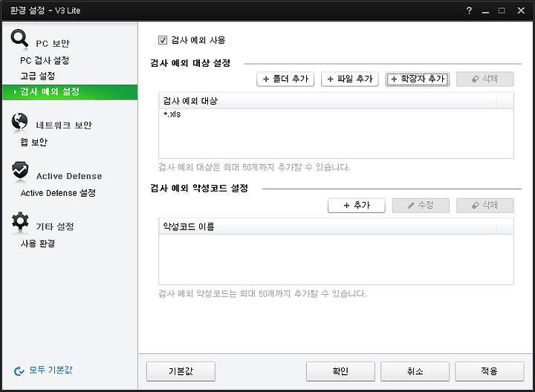Click the 적용 button
The image size is (535, 392).
pos(489,371)
